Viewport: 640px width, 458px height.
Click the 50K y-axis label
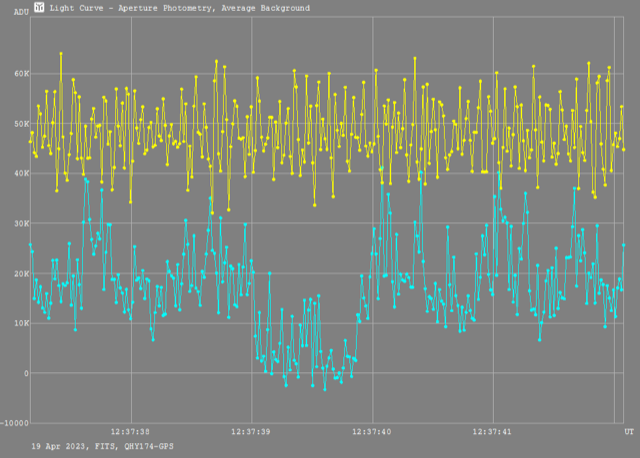pos(22,124)
